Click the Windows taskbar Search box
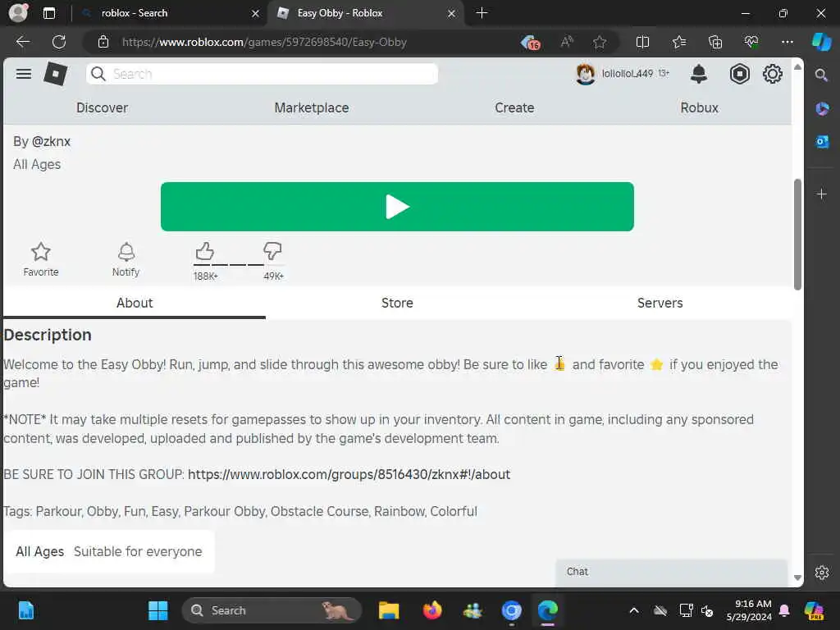The height and width of the screenshot is (630, 840). click(272, 610)
